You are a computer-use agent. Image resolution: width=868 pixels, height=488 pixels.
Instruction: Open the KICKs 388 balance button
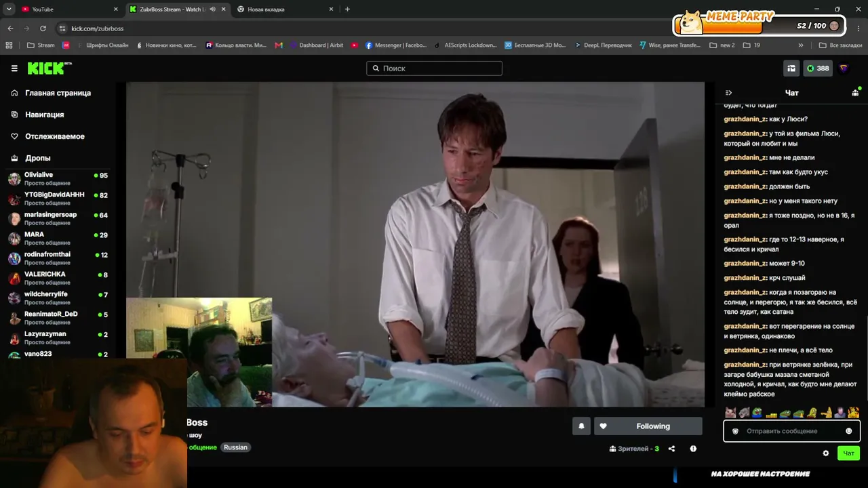coord(818,68)
